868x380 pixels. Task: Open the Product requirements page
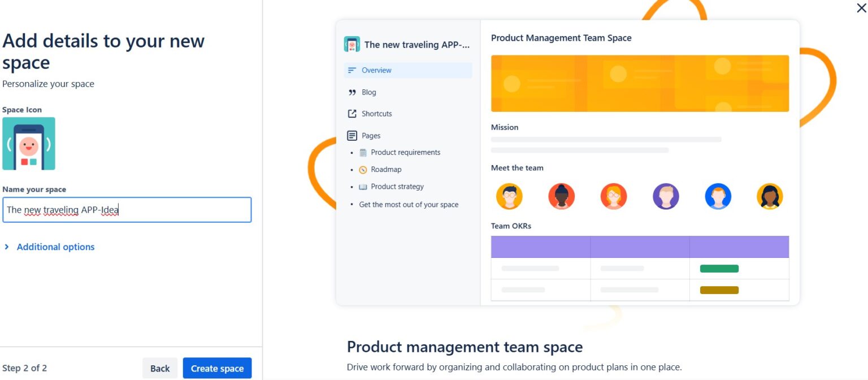405,153
